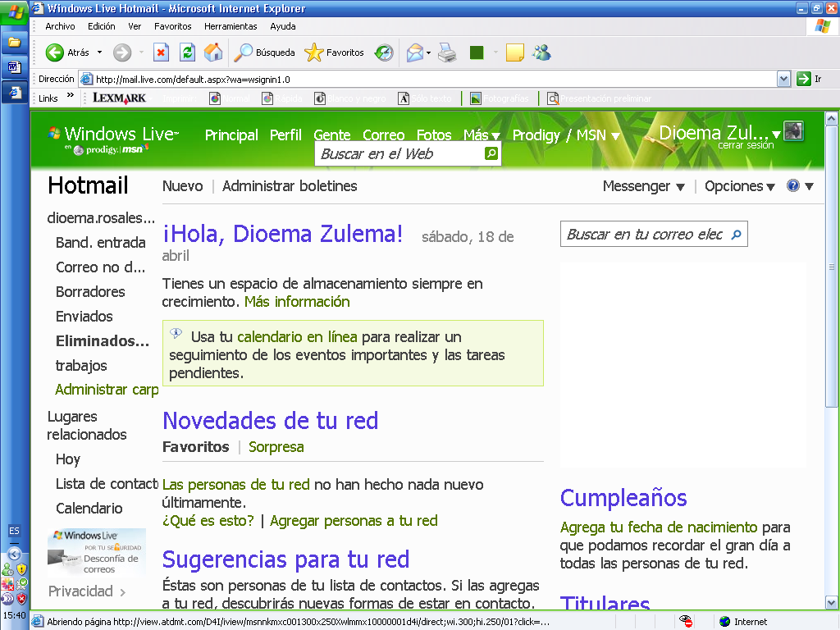The image size is (840, 630).
Task: Click the Internet security zone in status bar
Action: (x=743, y=622)
